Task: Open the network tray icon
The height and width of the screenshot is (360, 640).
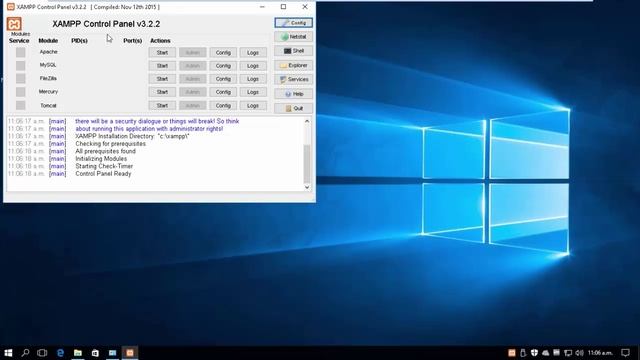Action: click(568, 353)
